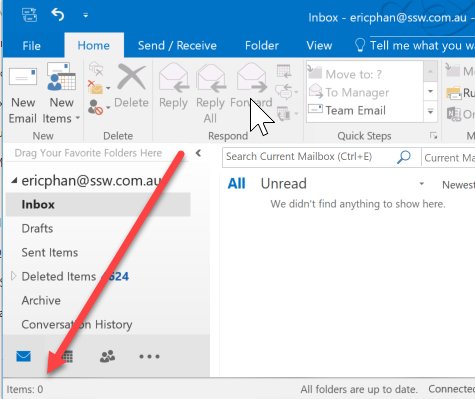Switch to the View ribbon tab
The width and height of the screenshot is (475, 399).
tap(319, 45)
